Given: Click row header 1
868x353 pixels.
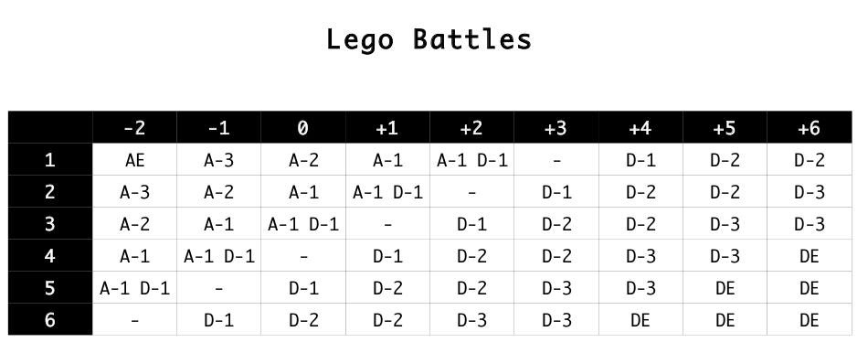Looking at the screenshot, I should 50,160.
